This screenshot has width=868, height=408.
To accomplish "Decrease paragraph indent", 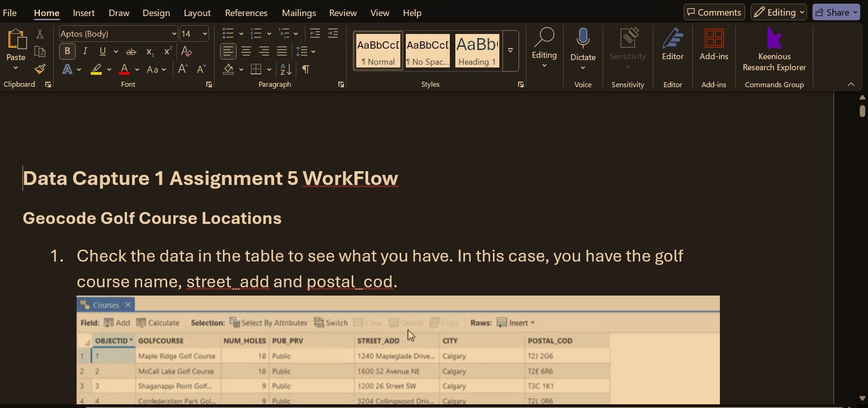I will tap(315, 34).
